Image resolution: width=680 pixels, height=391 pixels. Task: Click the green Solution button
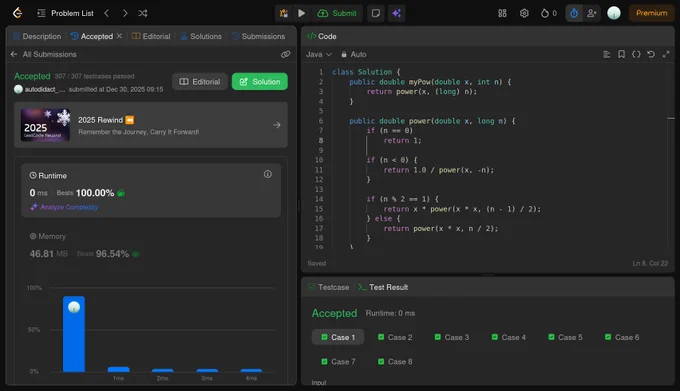pos(259,81)
